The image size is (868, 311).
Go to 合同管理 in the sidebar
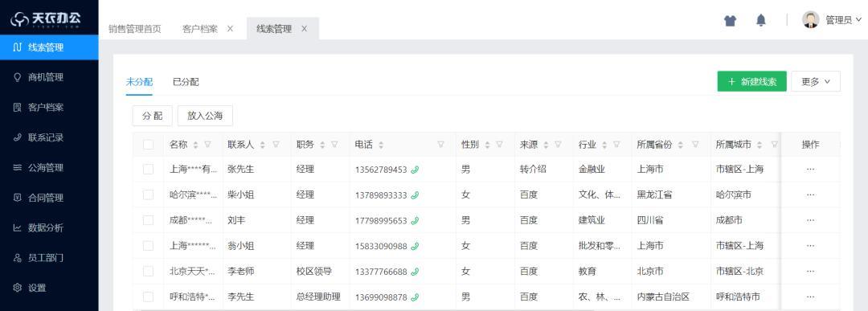45,198
